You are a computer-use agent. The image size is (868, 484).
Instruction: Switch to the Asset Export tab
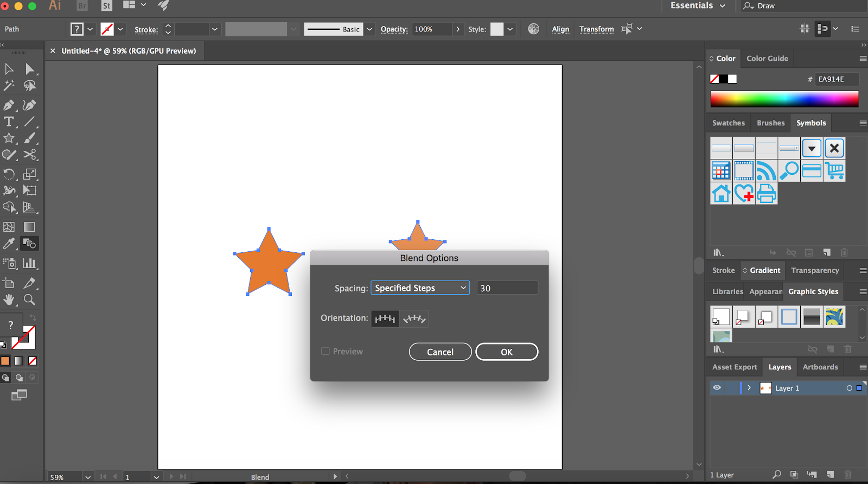(x=735, y=367)
